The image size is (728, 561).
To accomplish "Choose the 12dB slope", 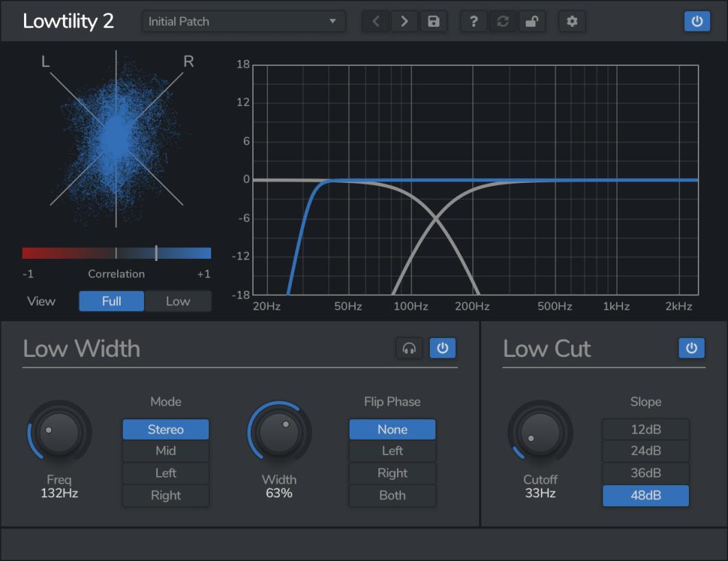I will (x=645, y=429).
